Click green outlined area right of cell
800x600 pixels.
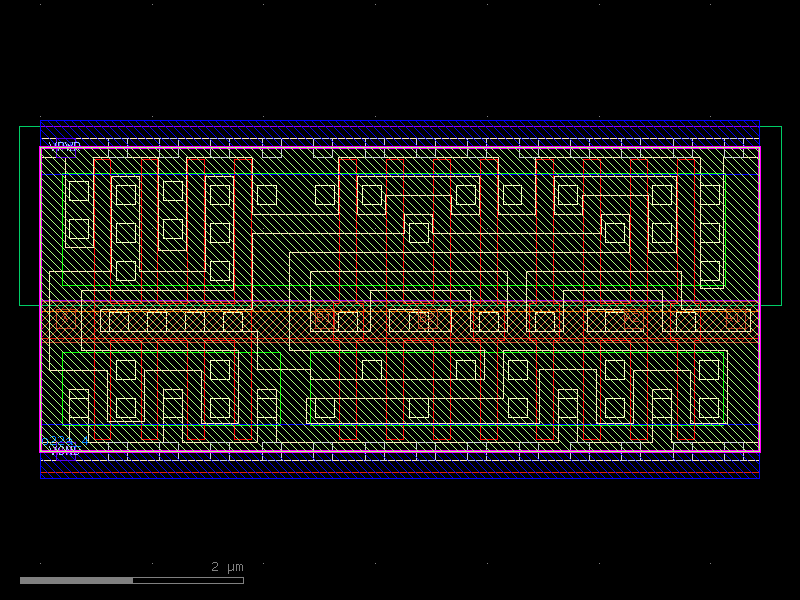tap(771, 215)
